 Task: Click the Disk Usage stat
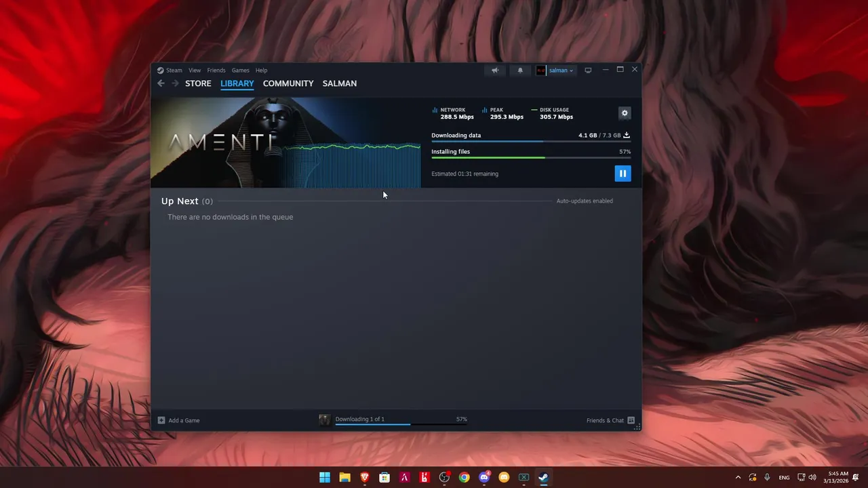click(x=553, y=113)
